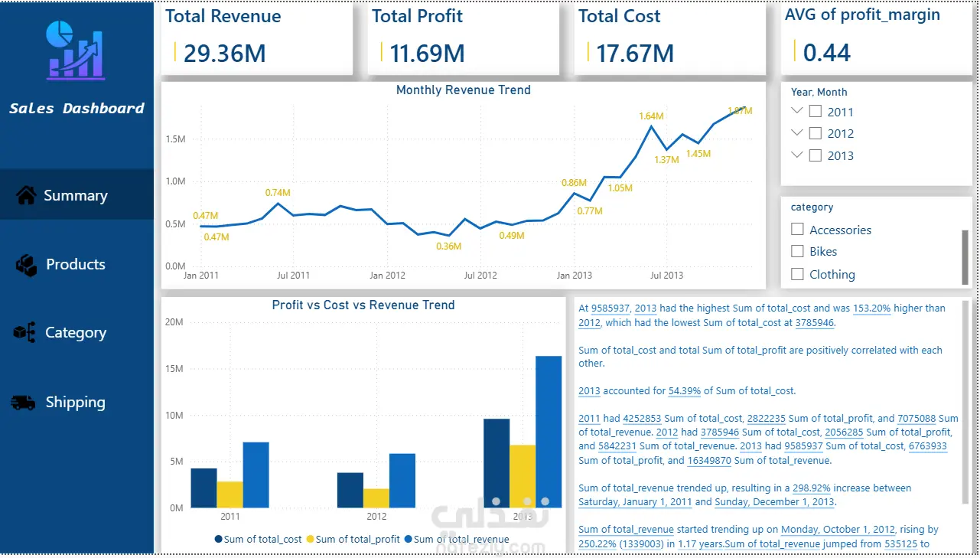
Task: Check the Accessories category box
Action: pyautogui.click(x=798, y=229)
